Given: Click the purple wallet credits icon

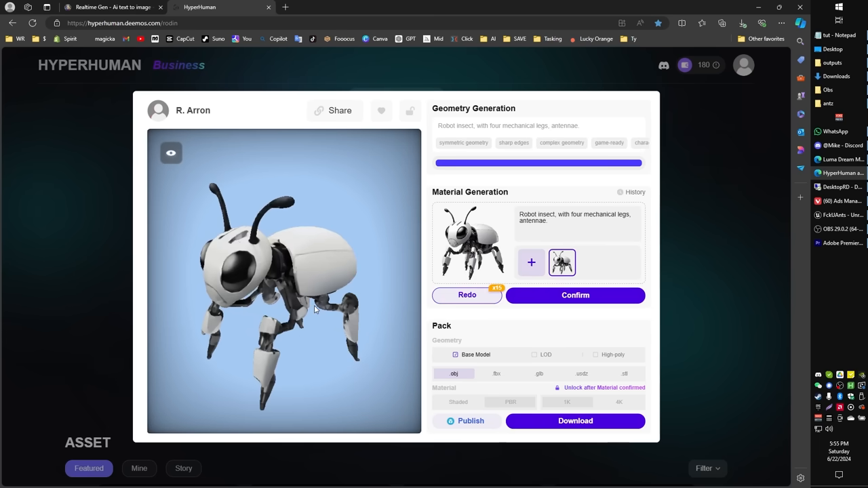Looking at the screenshot, I should tap(685, 65).
